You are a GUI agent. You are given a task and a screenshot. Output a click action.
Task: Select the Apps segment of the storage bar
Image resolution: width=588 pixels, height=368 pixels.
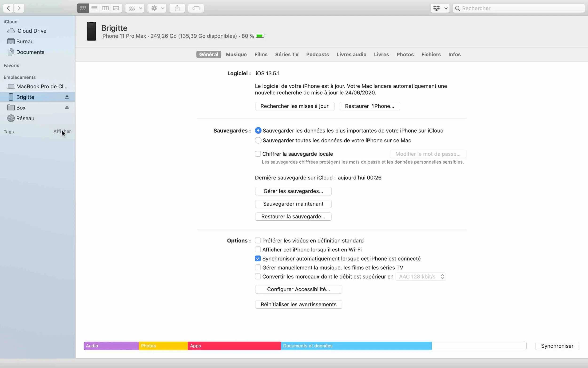pos(233,346)
